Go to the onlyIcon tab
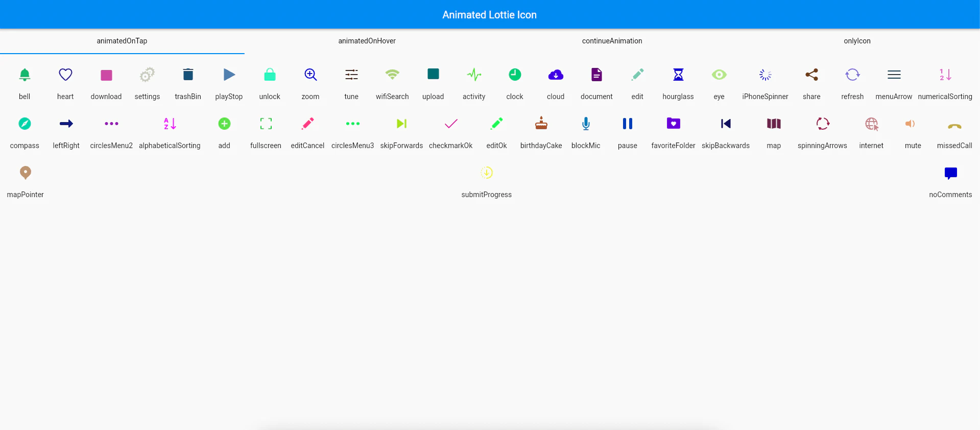Viewport: 980px width, 430px height. coord(857,41)
